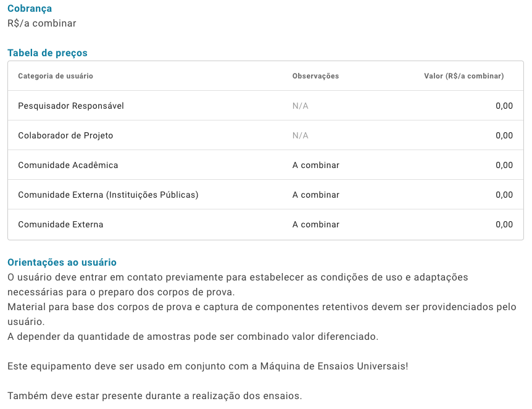This screenshot has width=532, height=409.
Task: Click the Valor (R$/a combinar) column header
Action: pyautogui.click(x=464, y=76)
